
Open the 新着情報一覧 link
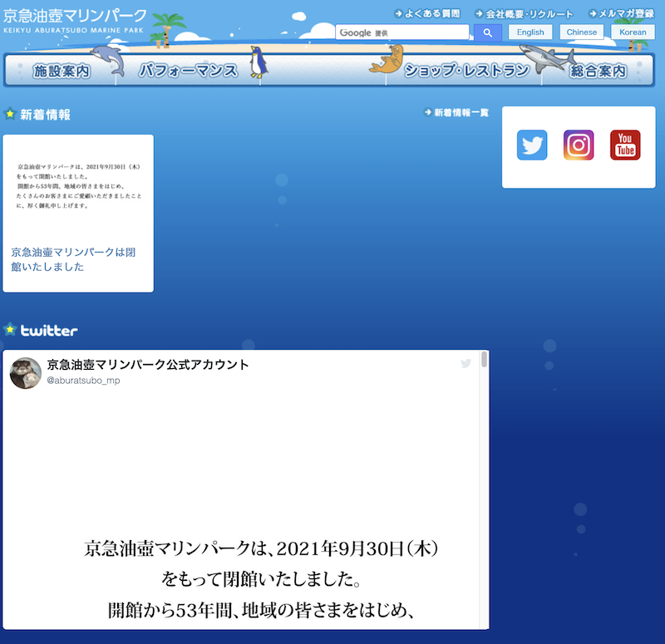click(x=456, y=112)
